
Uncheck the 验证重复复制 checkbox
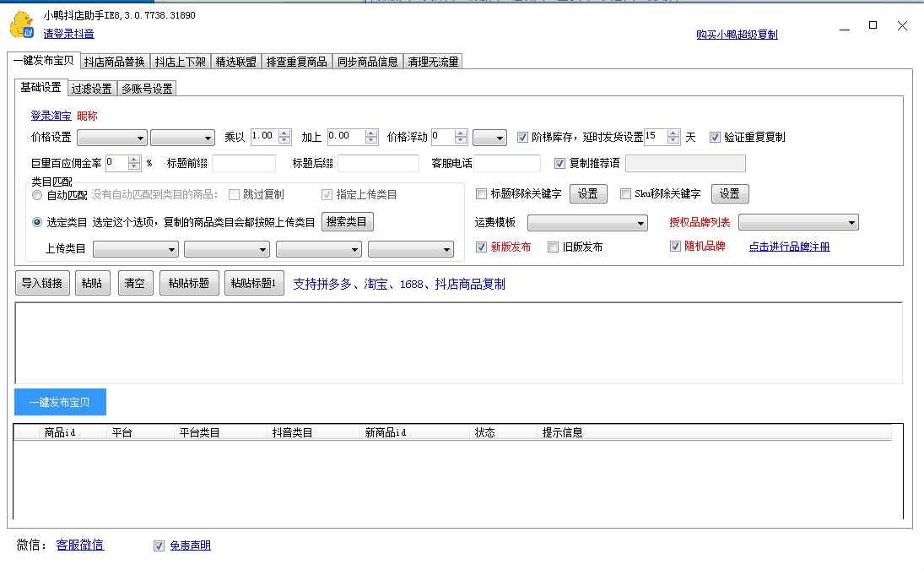pos(716,137)
